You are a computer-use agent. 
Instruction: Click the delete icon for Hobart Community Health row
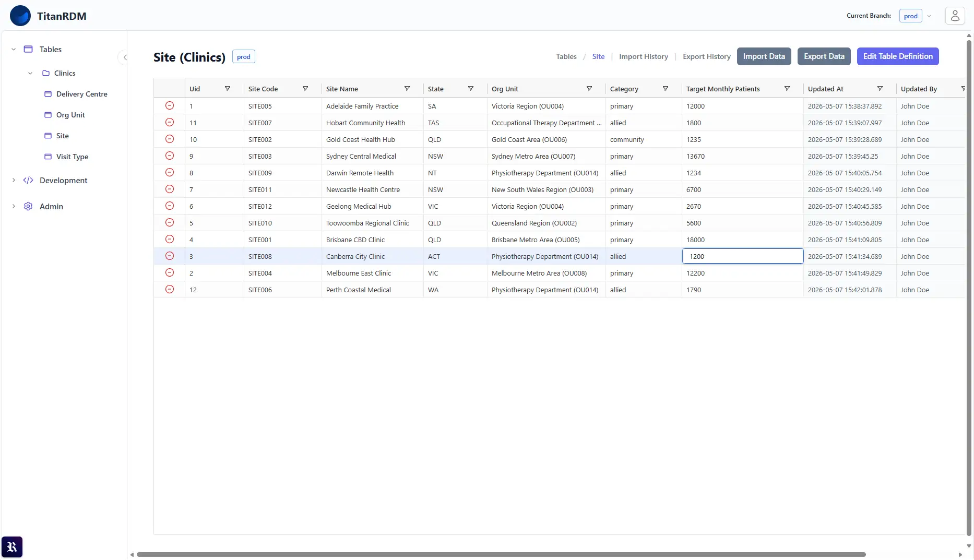click(x=170, y=122)
